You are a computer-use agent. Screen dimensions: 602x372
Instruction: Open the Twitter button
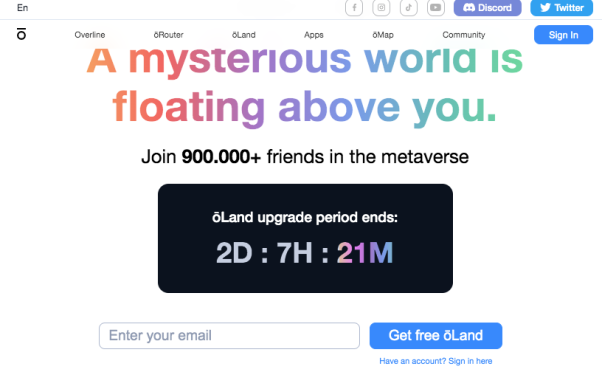[x=562, y=8]
